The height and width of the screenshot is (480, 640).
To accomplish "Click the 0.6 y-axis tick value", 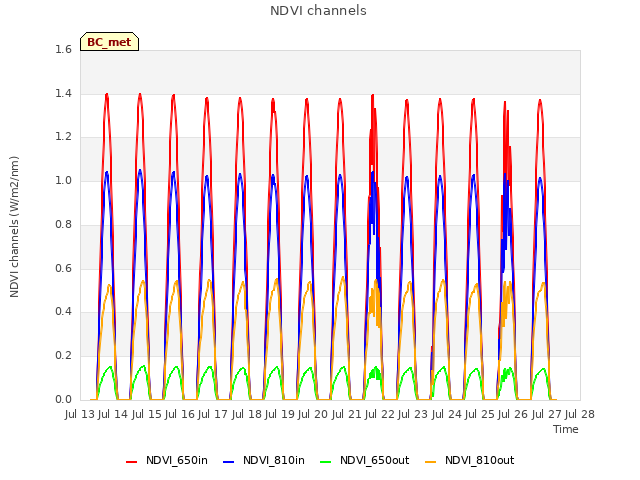I will (63, 268).
